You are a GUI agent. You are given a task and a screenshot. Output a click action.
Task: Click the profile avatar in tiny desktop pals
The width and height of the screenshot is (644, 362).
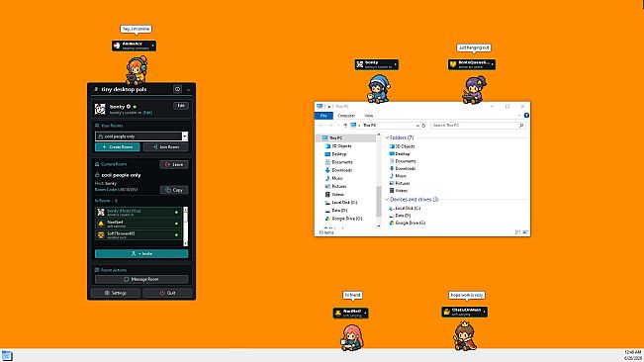(x=100, y=109)
